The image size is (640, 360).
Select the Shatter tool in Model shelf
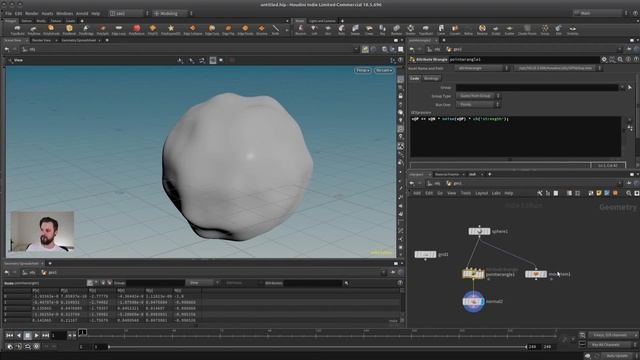pyautogui.click(x=411, y=29)
